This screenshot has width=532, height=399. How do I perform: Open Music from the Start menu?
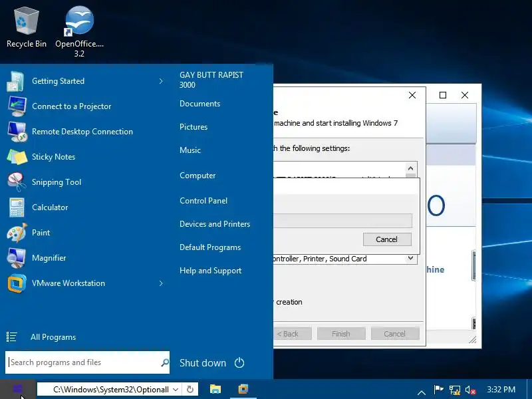pos(190,150)
